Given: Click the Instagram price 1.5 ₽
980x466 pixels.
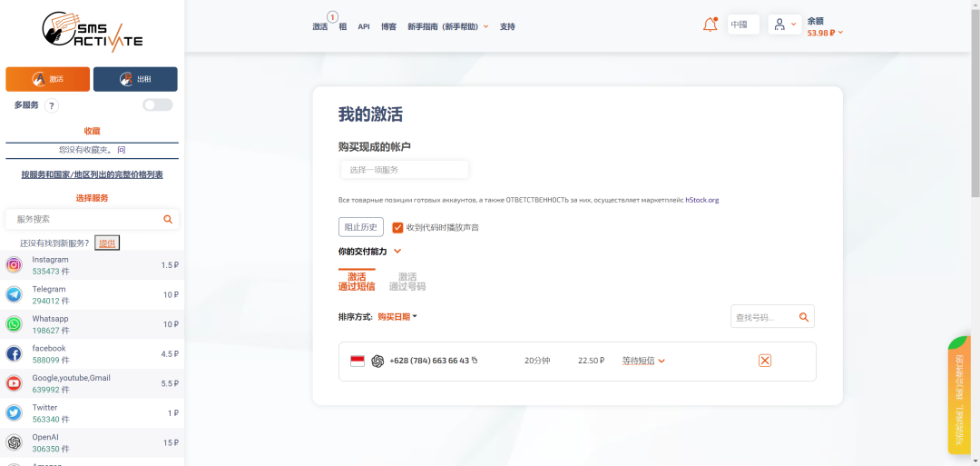Looking at the screenshot, I should tap(170, 265).
